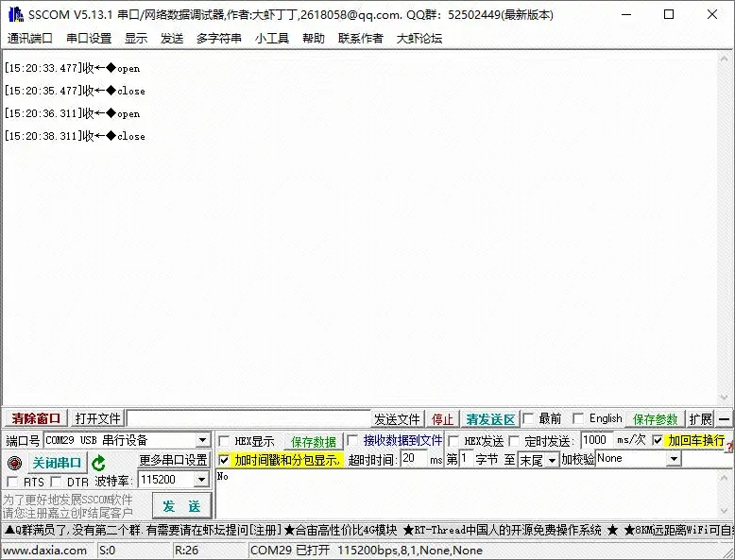Click the log line 15:20:38.311 close
The height and width of the screenshot is (560, 735).
click(x=75, y=136)
